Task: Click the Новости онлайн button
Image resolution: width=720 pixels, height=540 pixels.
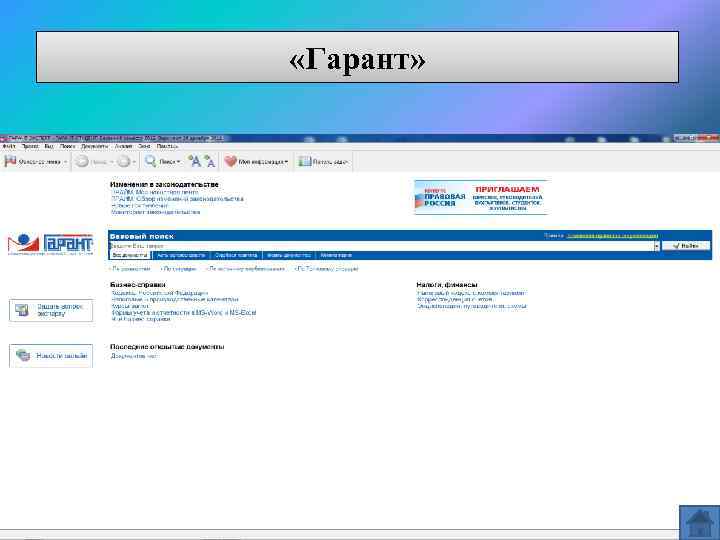Action: point(51,355)
